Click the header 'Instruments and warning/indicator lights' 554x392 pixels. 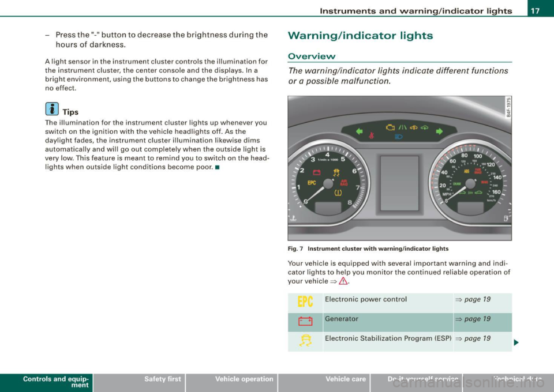(x=416, y=11)
